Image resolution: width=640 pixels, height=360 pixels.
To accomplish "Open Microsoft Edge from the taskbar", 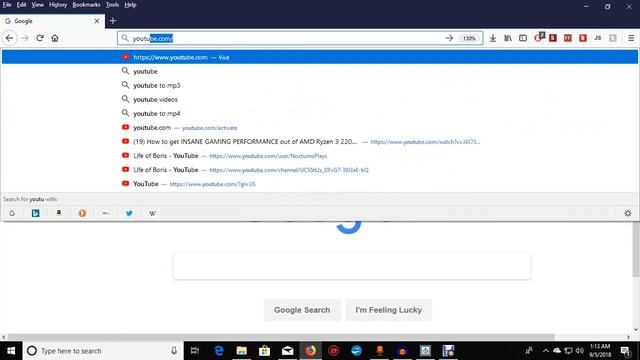I will 219,351.
